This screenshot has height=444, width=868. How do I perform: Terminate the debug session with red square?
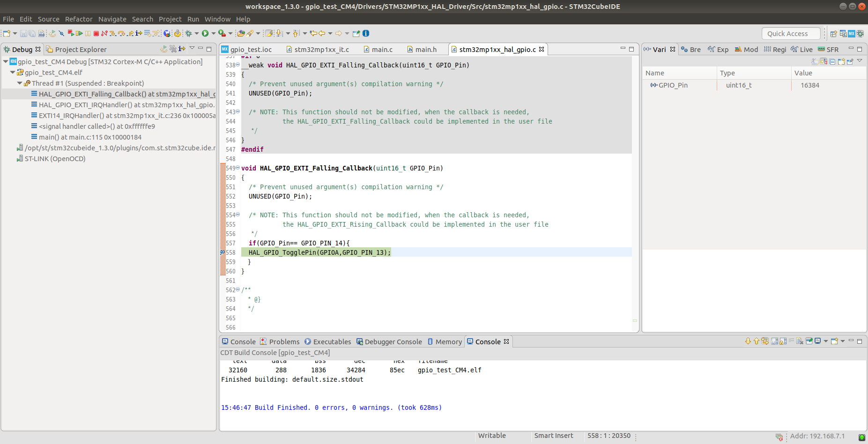96,33
